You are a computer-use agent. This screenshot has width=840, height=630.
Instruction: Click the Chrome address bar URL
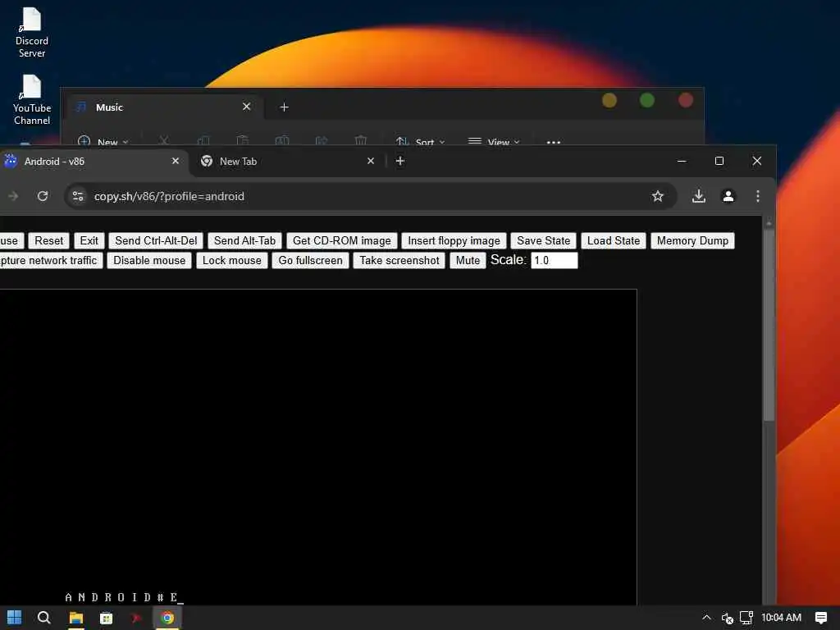[x=169, y=196]
